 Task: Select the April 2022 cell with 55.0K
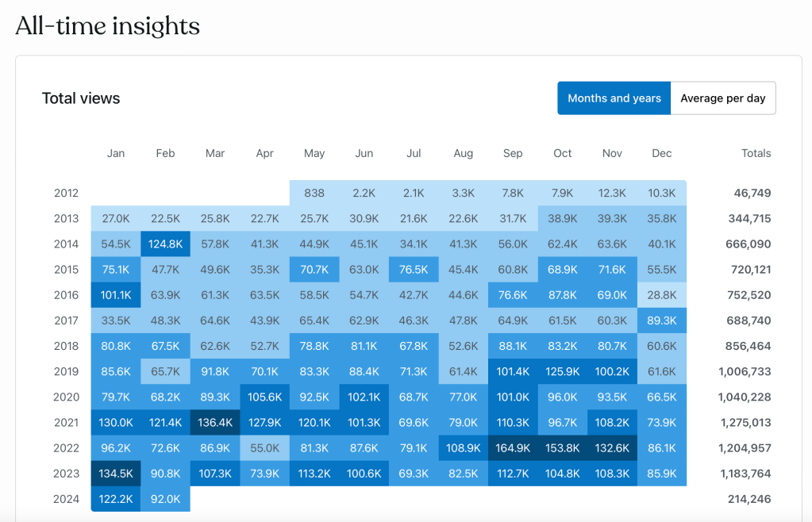coord(265,447)
